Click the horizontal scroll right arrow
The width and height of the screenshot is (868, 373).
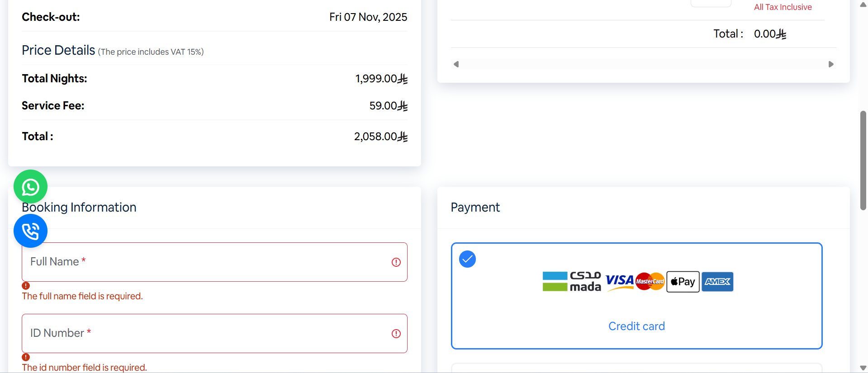coord(831,64)
